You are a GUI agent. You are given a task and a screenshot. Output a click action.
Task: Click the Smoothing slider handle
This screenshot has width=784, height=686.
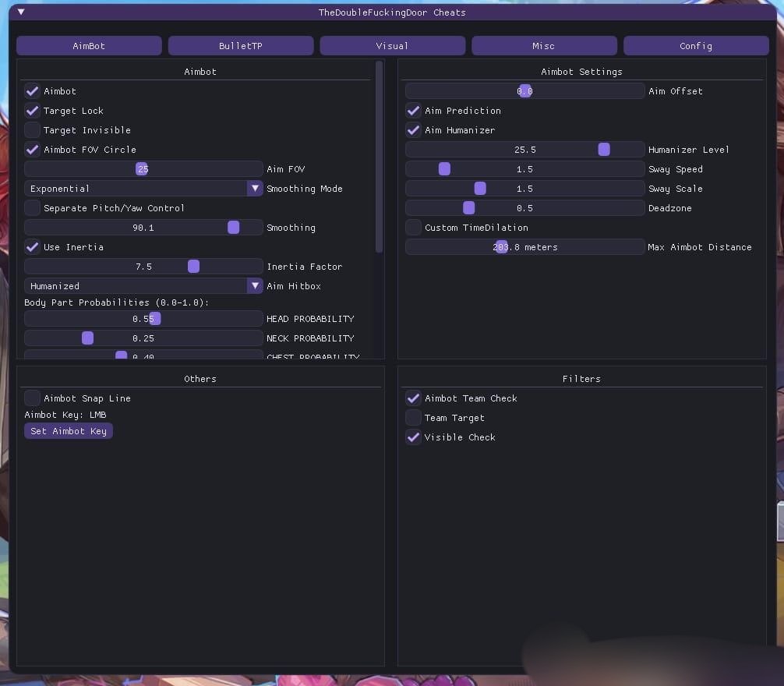[x=233, y=228]
